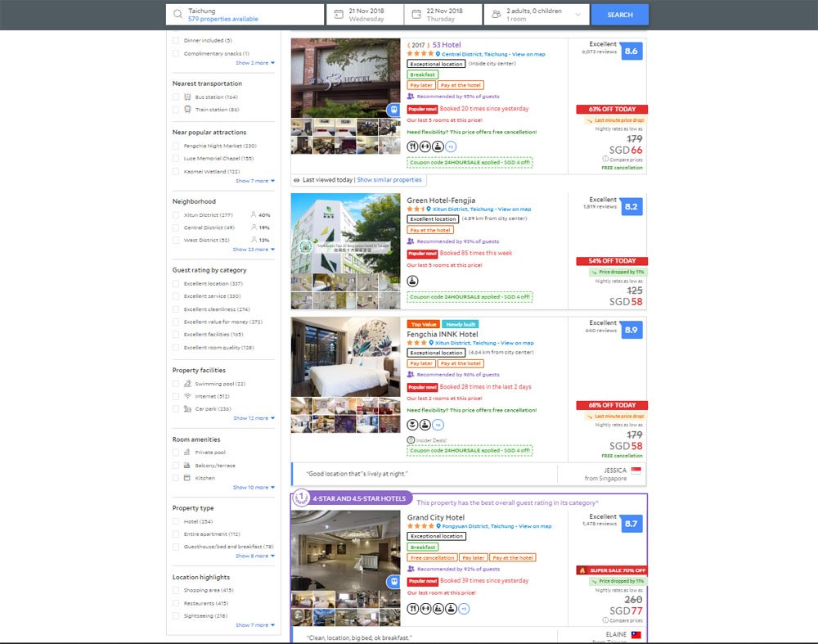Click the first amenity icon for Fengchia INNK Hotel
Image resolution: width=818 pixels, height=644 pixels.
[x=412, y=425]
